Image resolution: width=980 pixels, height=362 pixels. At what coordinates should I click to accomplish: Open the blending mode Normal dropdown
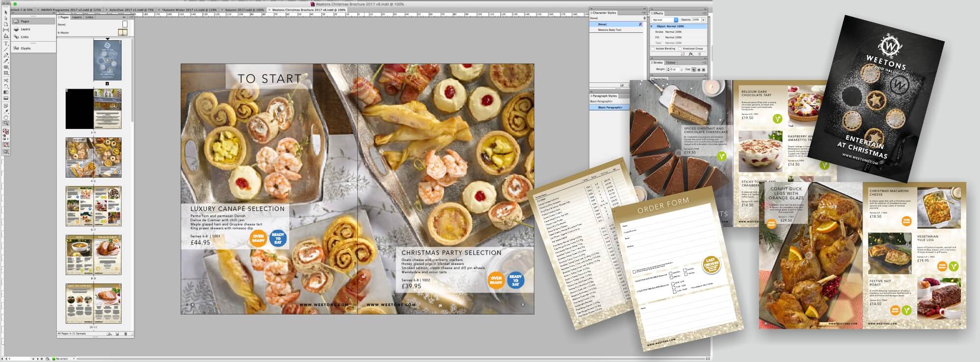665,20
